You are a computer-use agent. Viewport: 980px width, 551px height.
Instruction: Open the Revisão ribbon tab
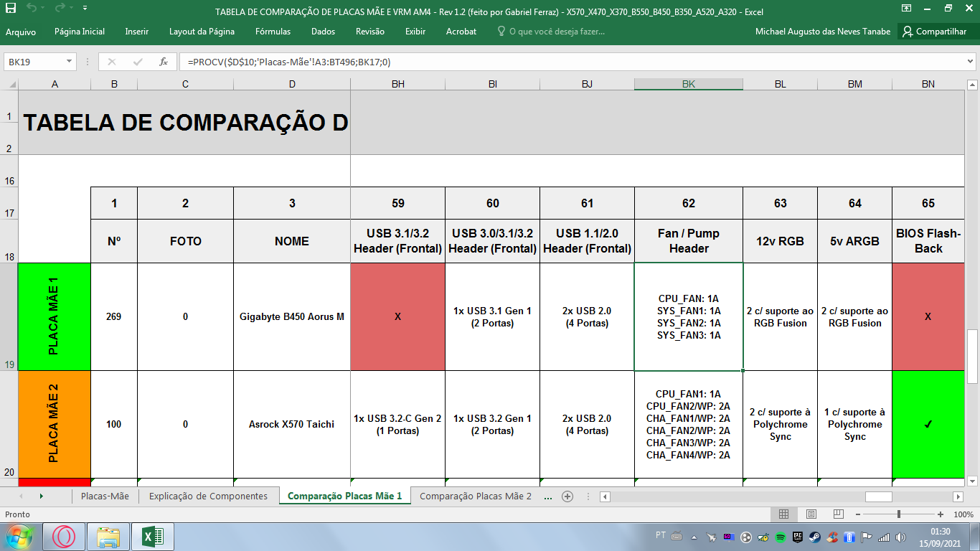pyautogui.click(x=370, y=32)
